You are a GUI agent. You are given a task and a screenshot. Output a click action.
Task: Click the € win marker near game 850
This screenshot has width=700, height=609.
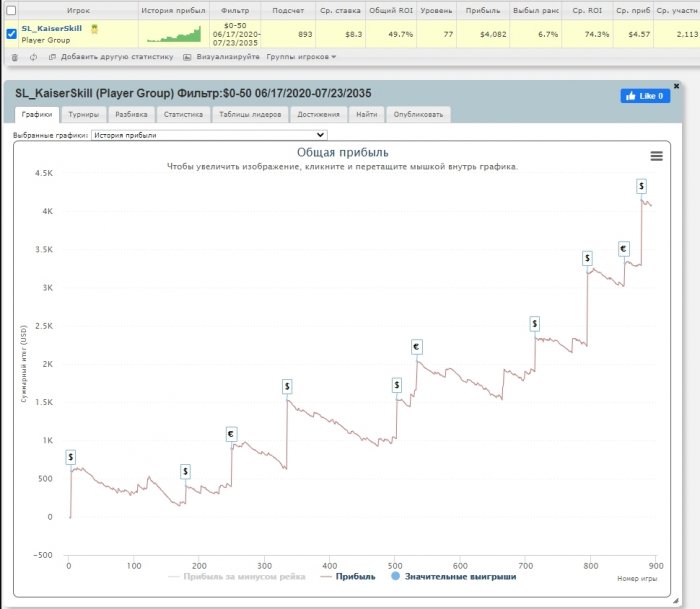click(624, 249)
